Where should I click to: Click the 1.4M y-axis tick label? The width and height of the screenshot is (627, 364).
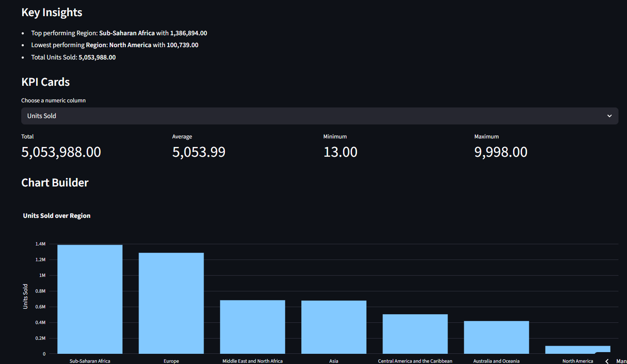[x=40, y=244]
